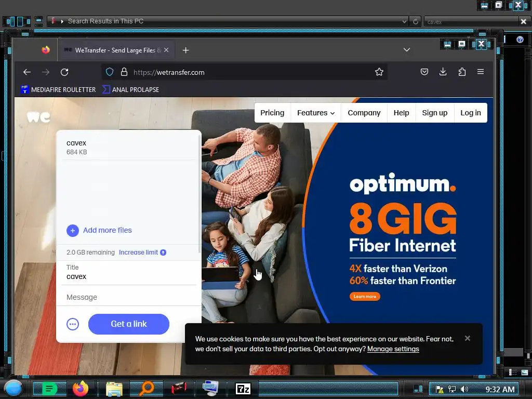Viewport: 532px width, 399px height.
Task: Click the Action Center flag tray icon
Action: (x=440, y=389)
